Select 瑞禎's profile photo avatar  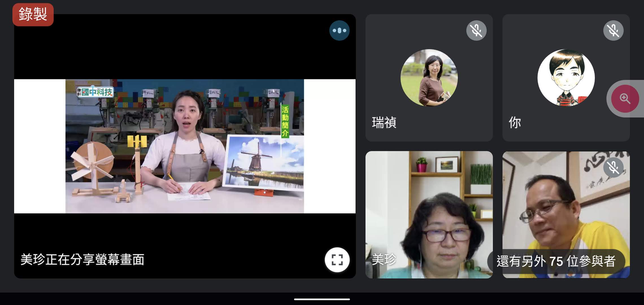click(429, 78)
